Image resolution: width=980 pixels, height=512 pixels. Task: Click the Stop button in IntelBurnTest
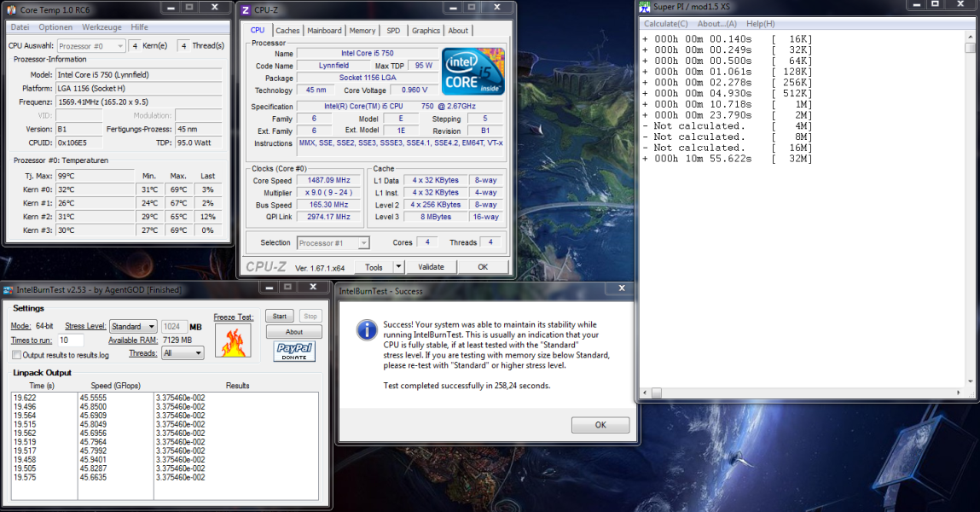(310, 317)
